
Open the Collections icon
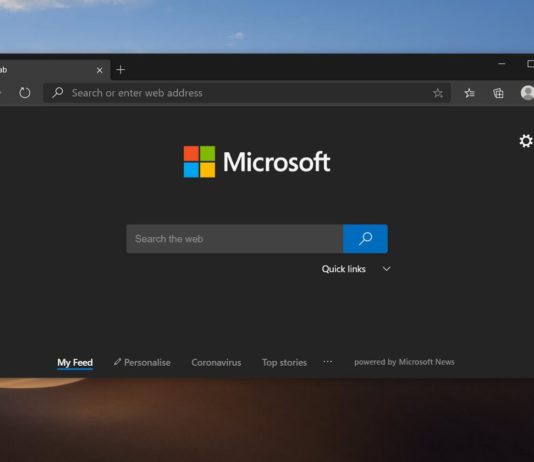[x=498, y=93]
